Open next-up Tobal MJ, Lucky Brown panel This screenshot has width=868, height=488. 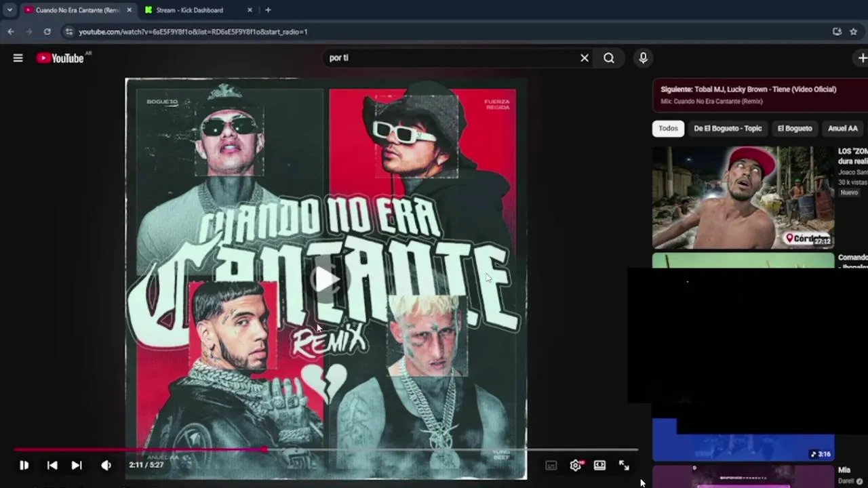click(760, 95)
